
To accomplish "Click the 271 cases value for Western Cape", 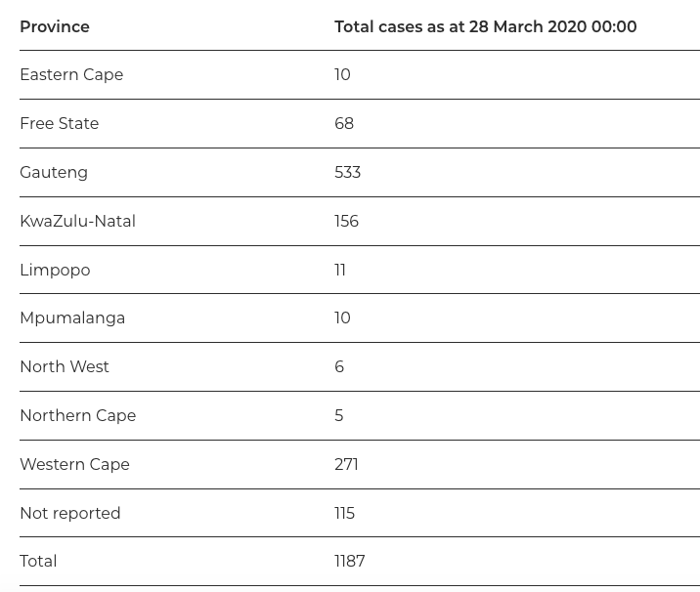I will 346,465.
